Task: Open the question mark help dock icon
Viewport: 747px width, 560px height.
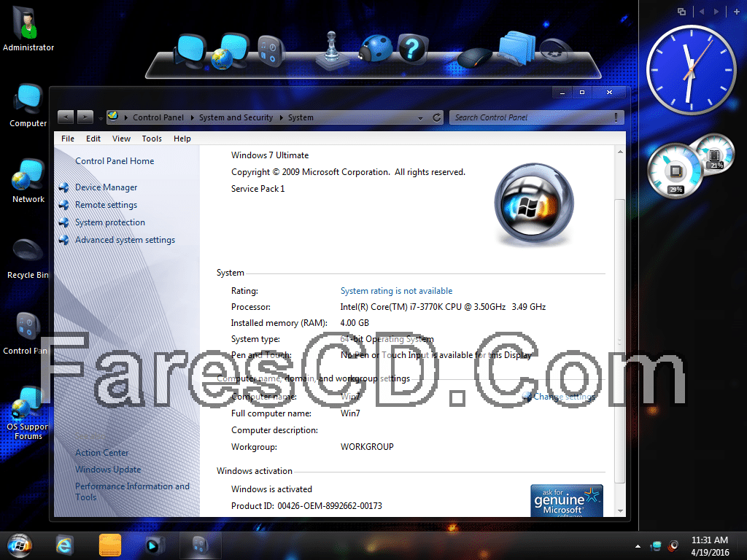Action: point(411,49)
